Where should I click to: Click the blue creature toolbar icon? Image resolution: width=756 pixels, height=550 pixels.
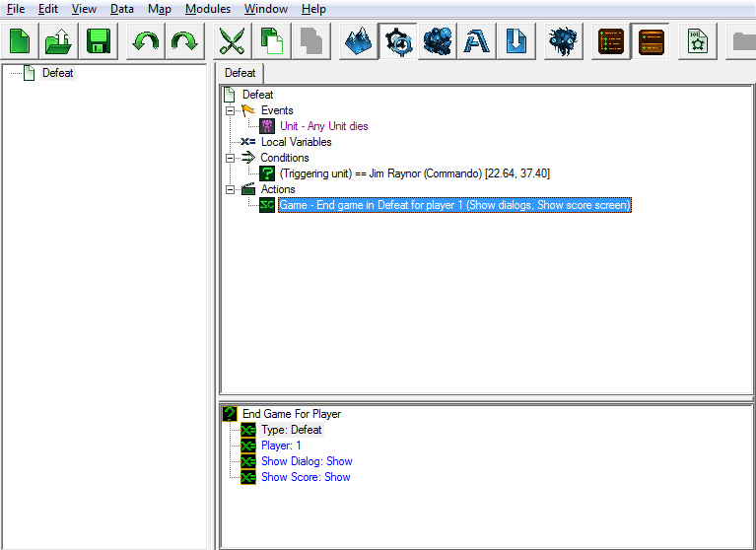pos(563,41)
